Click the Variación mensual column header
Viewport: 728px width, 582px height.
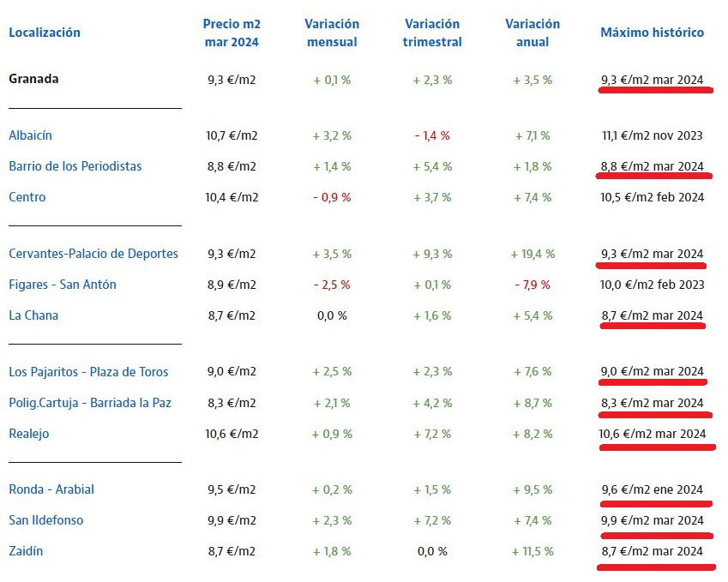point(332,33)
